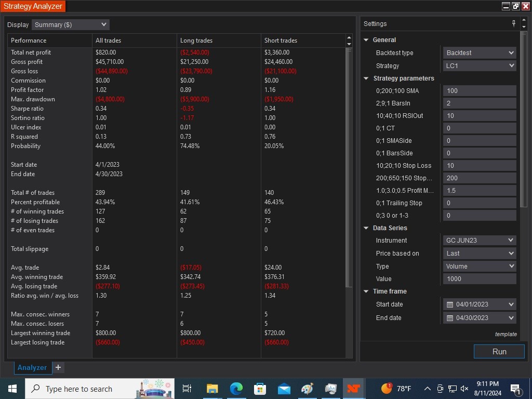Click the muted volume tray icon
This screenshot has height=399, width=532.
pyautogui.click(x=465, y=389)
